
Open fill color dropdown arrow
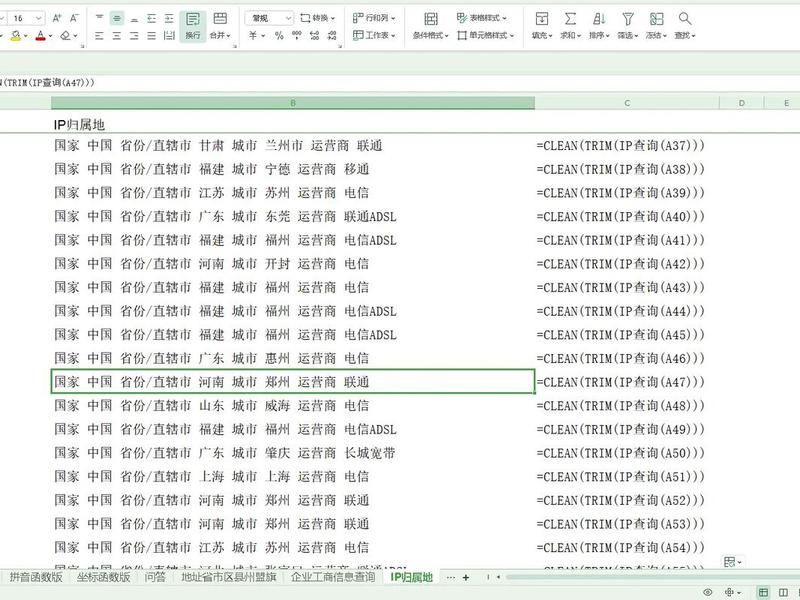click(26, 36)
